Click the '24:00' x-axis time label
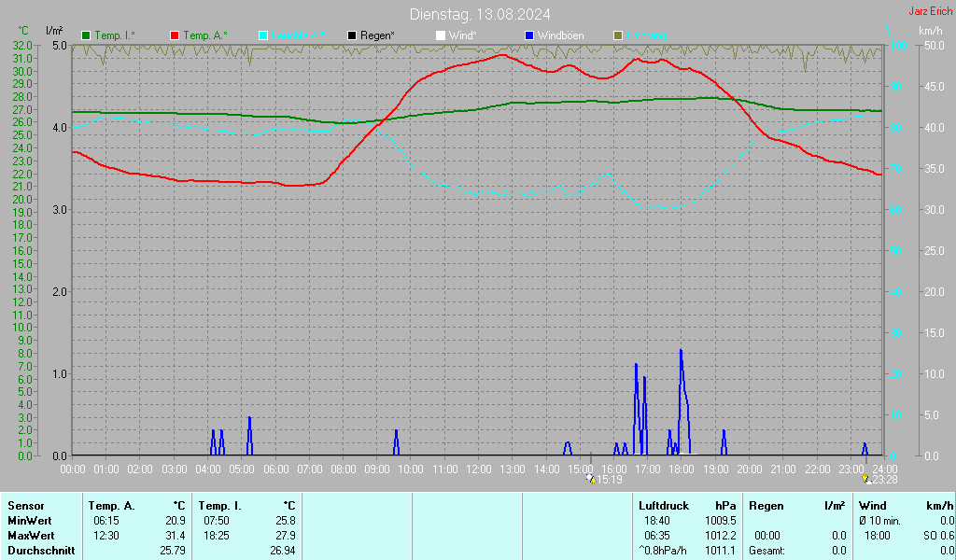The image size is (956, 560). pyautogui.click(x=885, y=469)
